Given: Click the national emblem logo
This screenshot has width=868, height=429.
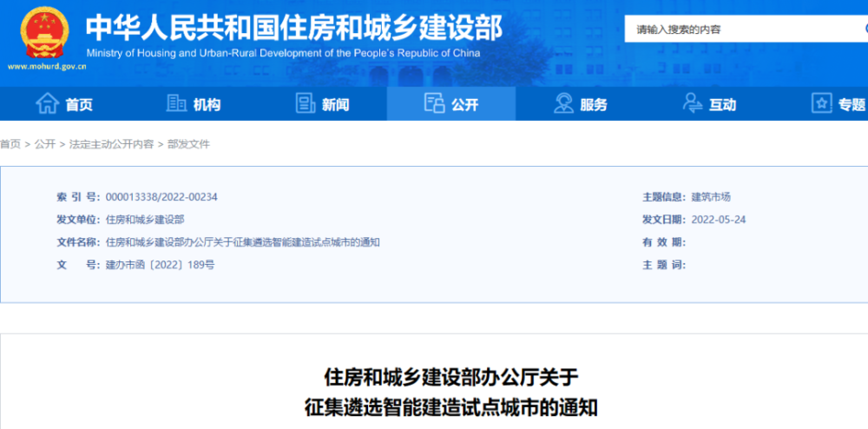Looking at the screenshot, I should pyautogui.click(x=45, y=33).
